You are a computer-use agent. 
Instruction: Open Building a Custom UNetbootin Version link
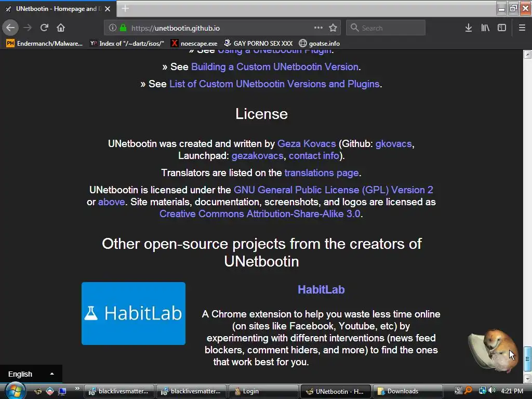pos(275,67)
